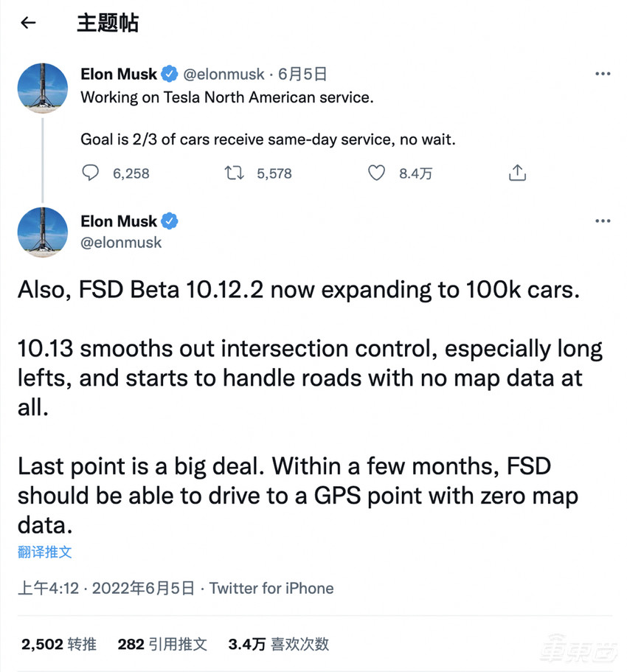Image resolution: width=627 pixels, height=672 pixels.
Task: Click Elon Musk's verified badge on first tweet
Action: pyautogui.click(x=169, y=73)
